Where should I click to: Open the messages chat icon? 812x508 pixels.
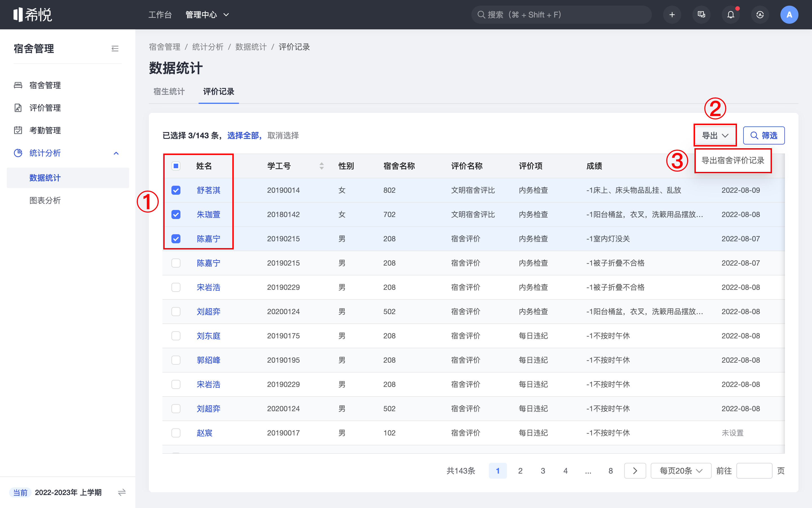701,15
